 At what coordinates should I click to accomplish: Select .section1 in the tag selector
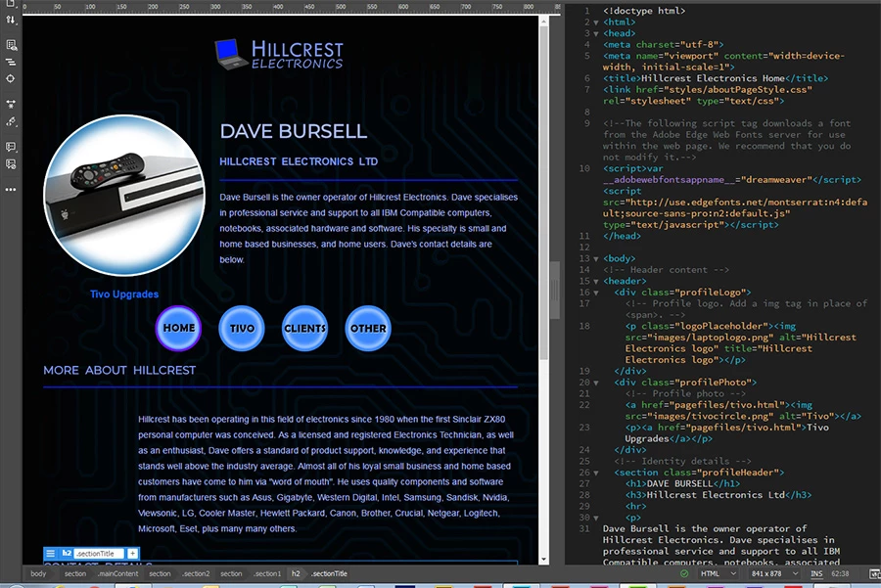(267, 573)
